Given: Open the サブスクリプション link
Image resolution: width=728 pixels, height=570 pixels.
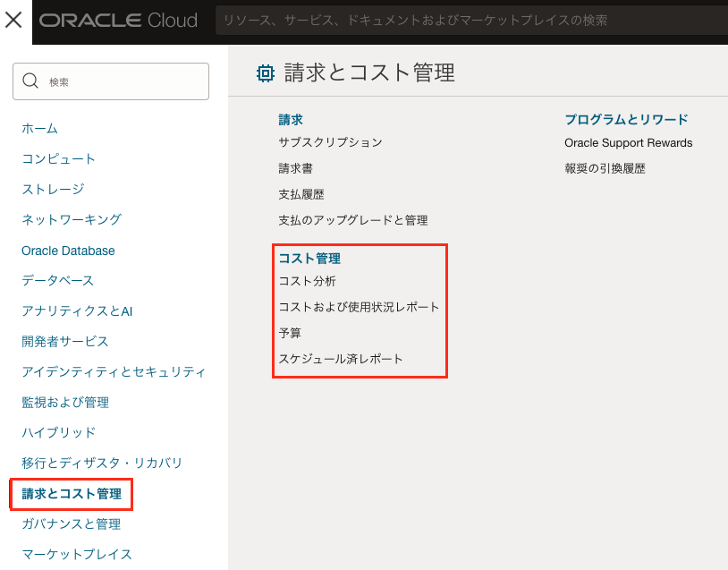Looking at the screenshot, I should pos(330,142).
